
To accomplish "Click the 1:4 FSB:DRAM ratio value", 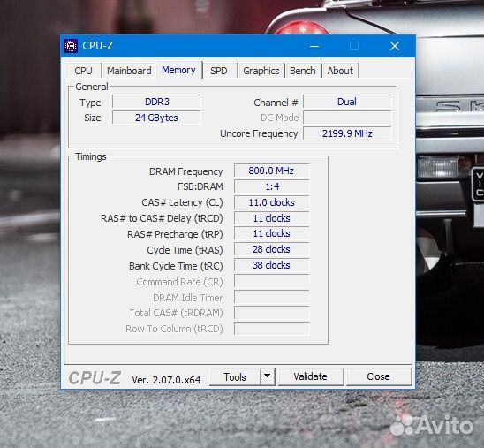I will click(272, 186).
